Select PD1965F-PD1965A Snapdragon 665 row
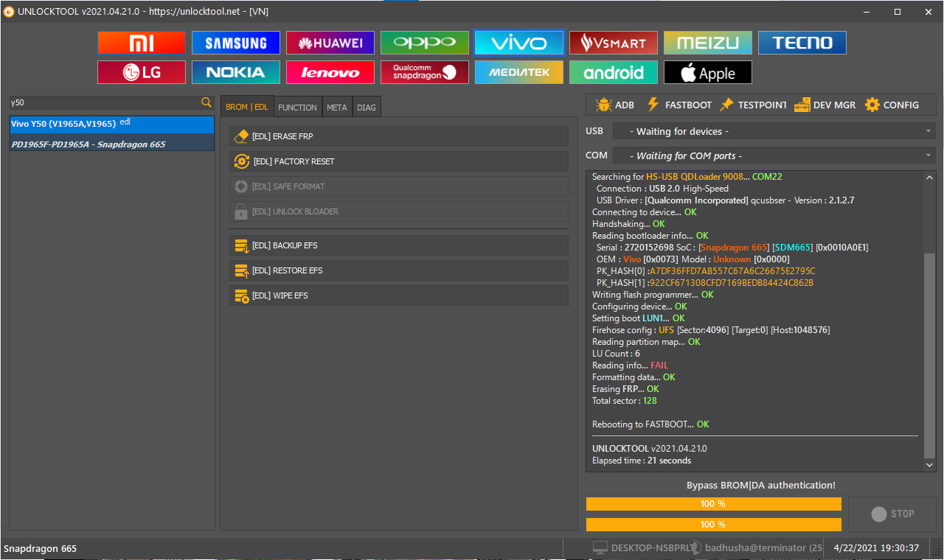Image resolution: width=944 pixels, height=560 pixels. click(112, 144)
